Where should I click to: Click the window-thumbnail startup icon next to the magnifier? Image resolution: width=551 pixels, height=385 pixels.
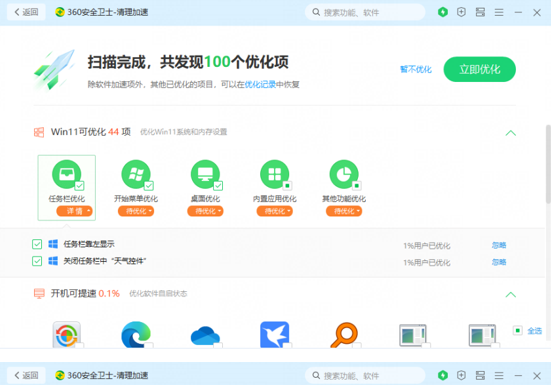pyautogui.click(x=413, y=335)
